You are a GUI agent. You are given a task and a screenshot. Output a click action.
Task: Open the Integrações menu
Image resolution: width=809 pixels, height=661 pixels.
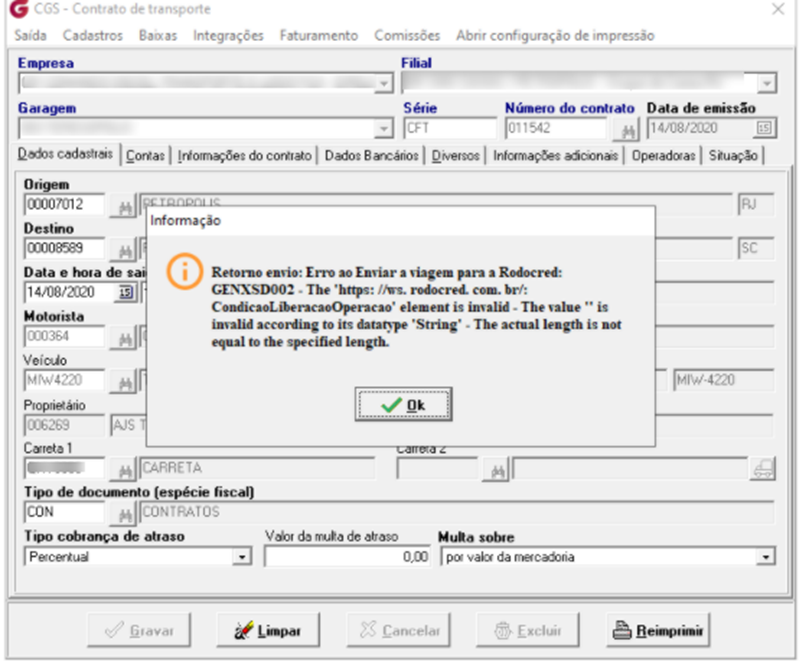tap(228, 36)
